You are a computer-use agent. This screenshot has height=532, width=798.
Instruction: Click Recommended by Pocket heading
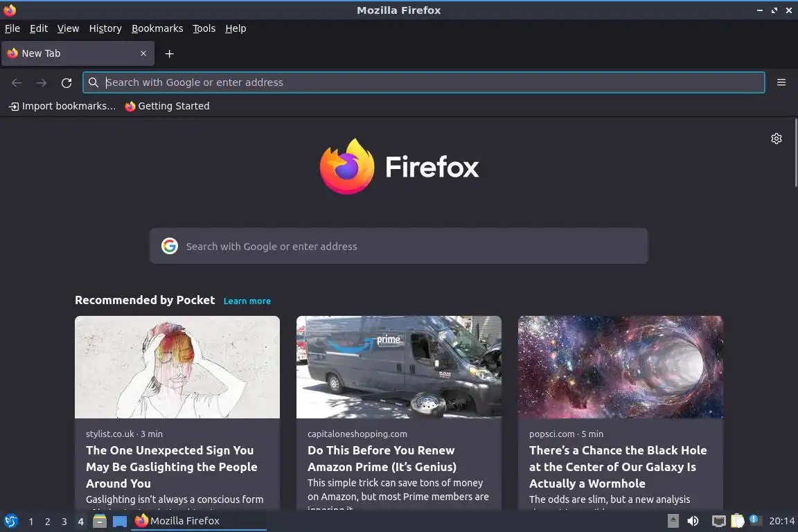(x=145, y=300)
